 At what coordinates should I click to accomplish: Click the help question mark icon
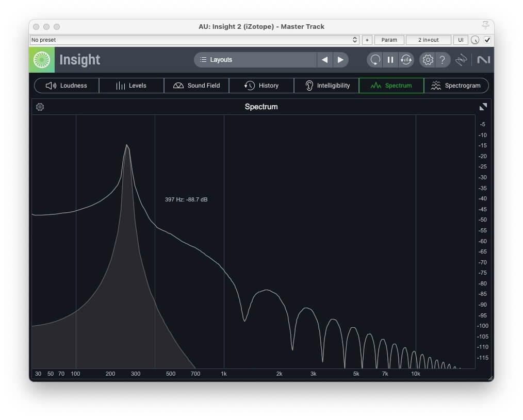coord(442,60)
